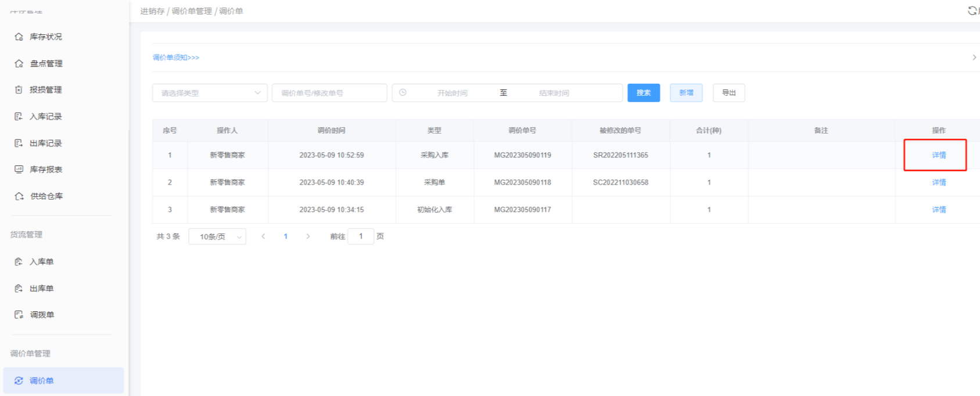Screen dimensions: 980x396
Task: Click the 盘点管理 sidebar icon
Action: click(19, 63)
